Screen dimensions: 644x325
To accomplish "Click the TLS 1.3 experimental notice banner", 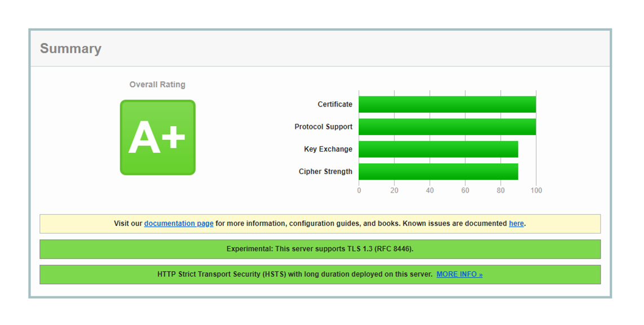I will pos(320,249).
